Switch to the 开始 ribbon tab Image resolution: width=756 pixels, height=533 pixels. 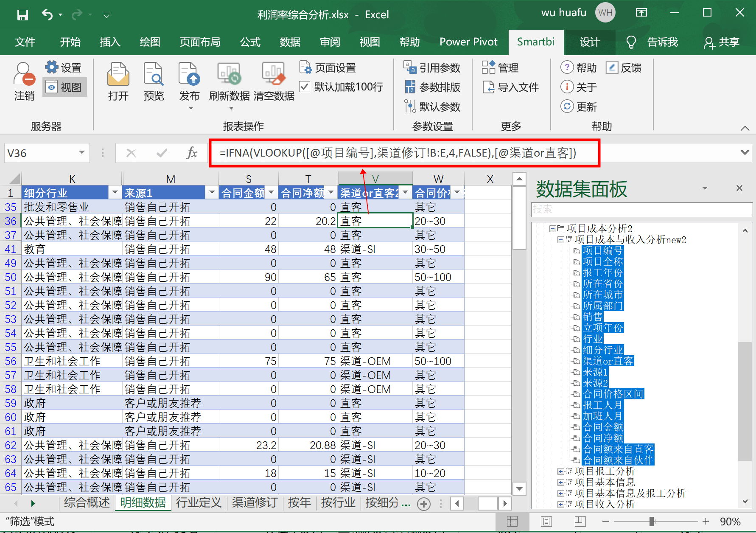[70, 42]
